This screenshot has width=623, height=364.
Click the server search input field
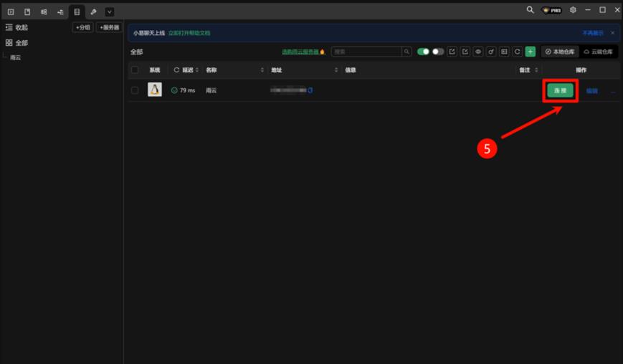click(366, 52)
